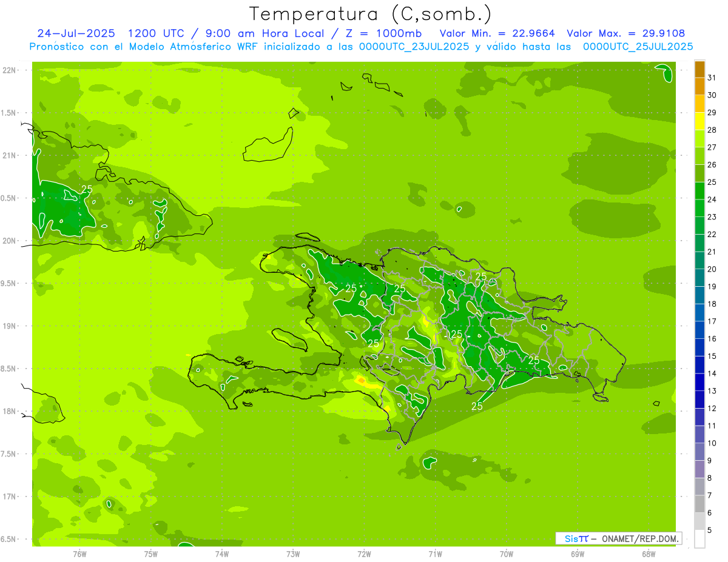This screenshot has height=562, width=728.
Task: Click the dark orange legend band above 31
Action: pyautogui.click(x=699, y=69)
